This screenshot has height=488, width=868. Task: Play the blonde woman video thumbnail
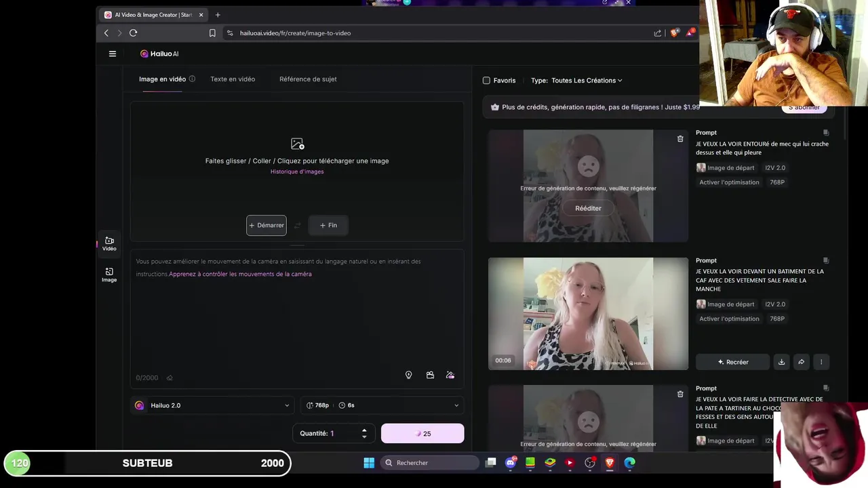[x=588, y=313]
